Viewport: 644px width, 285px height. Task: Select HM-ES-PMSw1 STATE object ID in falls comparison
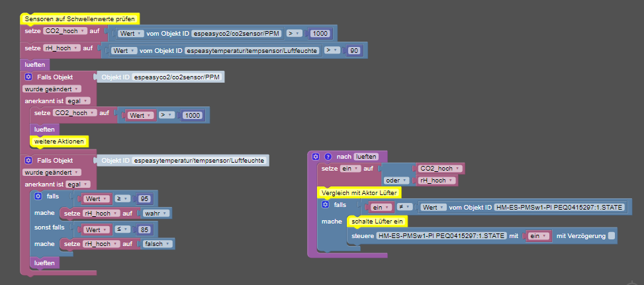559,208
